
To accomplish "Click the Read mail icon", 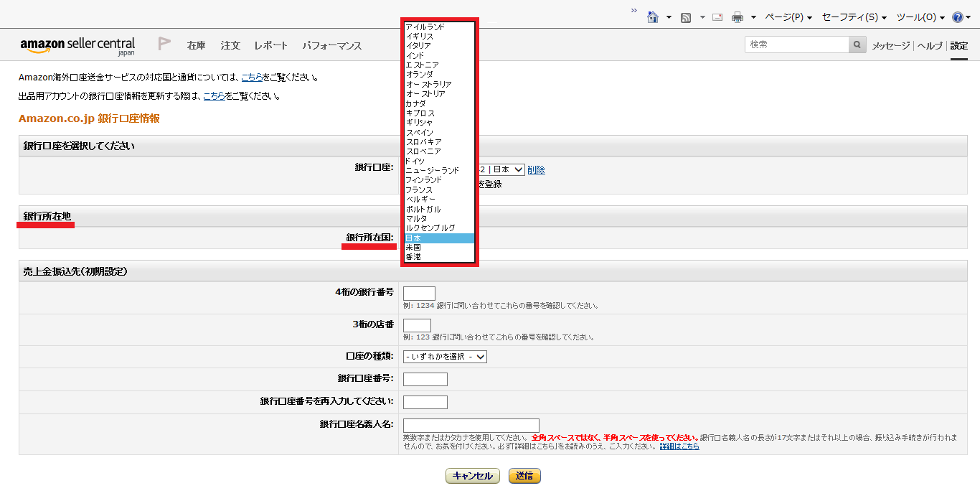I will point(717,16).
